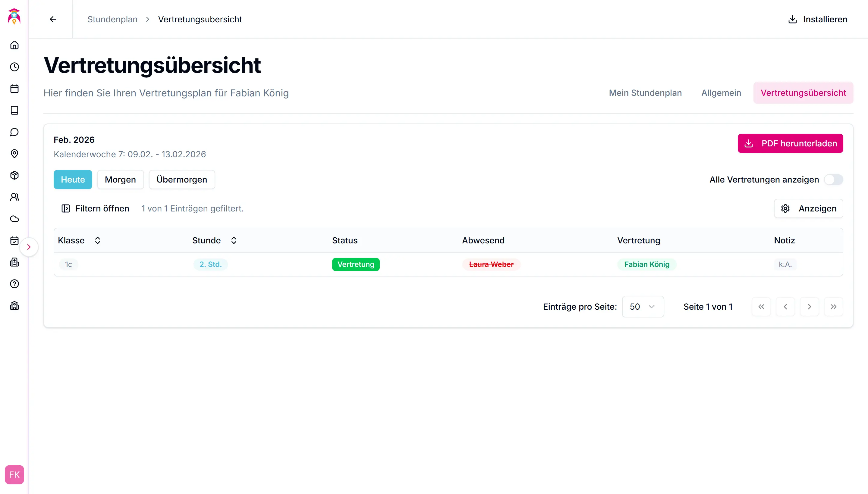Viewport: 868px width, 494px height.
Task: Switch to Mein Stundenplan tab
Action: point(645,93)
